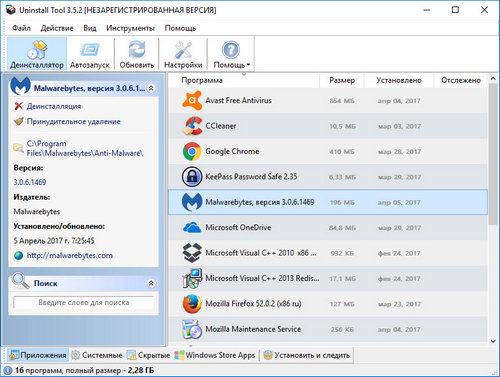Click the Malwarebytes logo in details panel

point(20,86)
